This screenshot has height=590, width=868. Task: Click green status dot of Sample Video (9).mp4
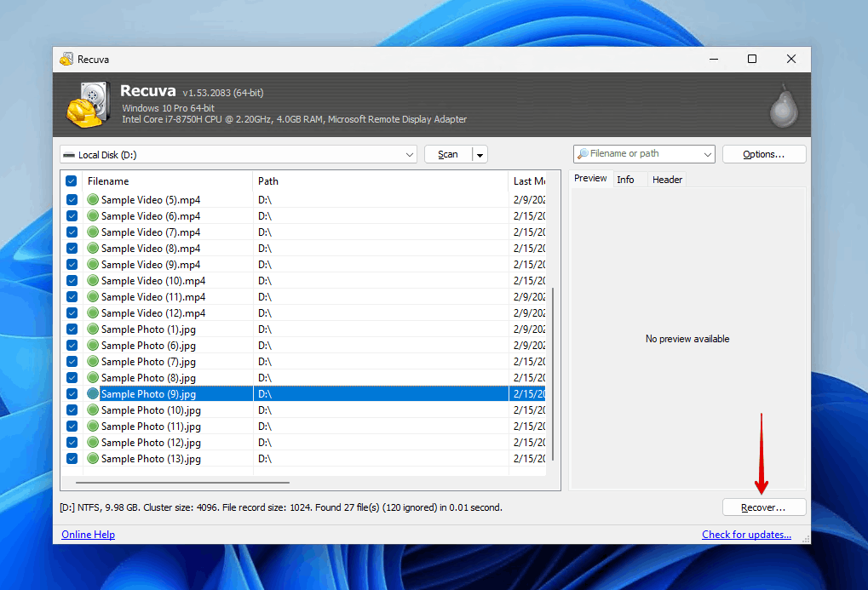point(93,264)
